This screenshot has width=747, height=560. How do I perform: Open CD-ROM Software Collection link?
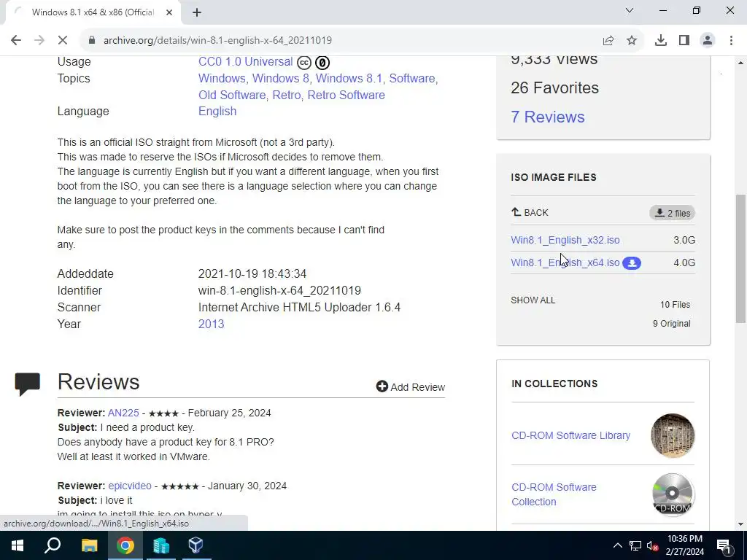[x=554, y=495]
